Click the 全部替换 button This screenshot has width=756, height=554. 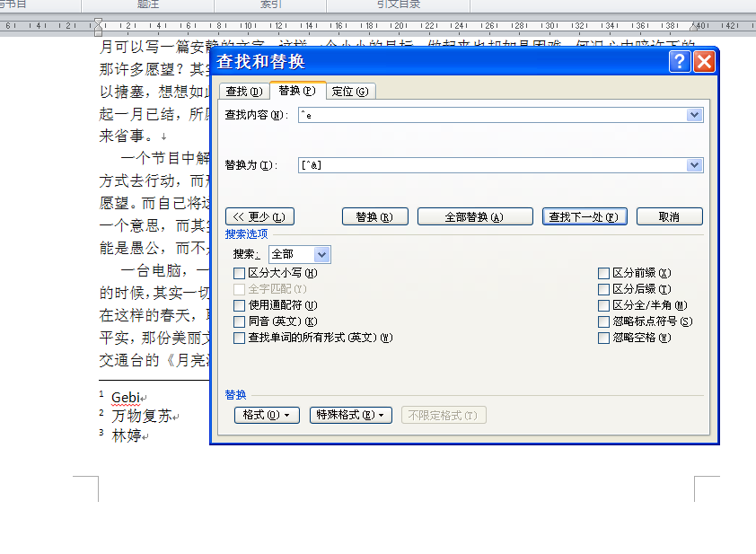click(x=474, y=217)
